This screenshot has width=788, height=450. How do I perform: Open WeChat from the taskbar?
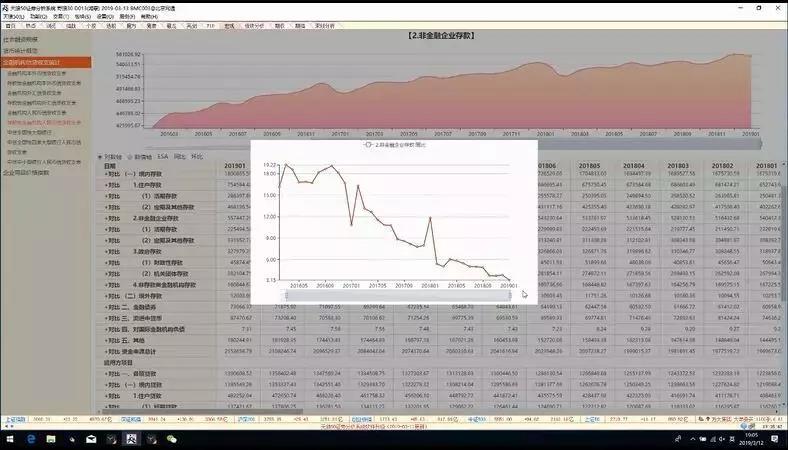pos(171,438)
